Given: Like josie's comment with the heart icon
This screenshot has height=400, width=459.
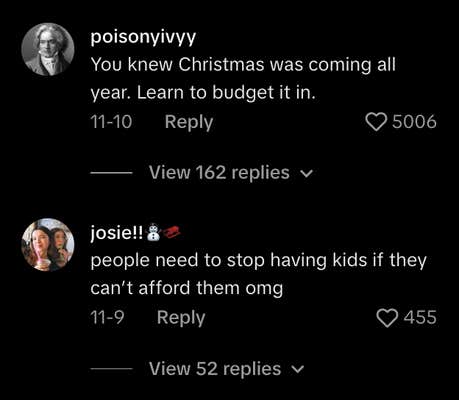Looking at the screenshot, I should 387,317.
